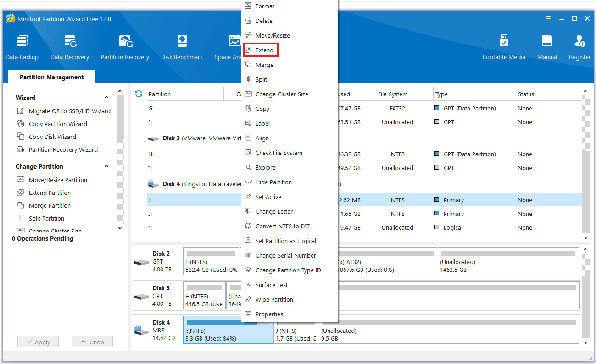Sort by Type column header
596x364 pixels.
(474, 94)
